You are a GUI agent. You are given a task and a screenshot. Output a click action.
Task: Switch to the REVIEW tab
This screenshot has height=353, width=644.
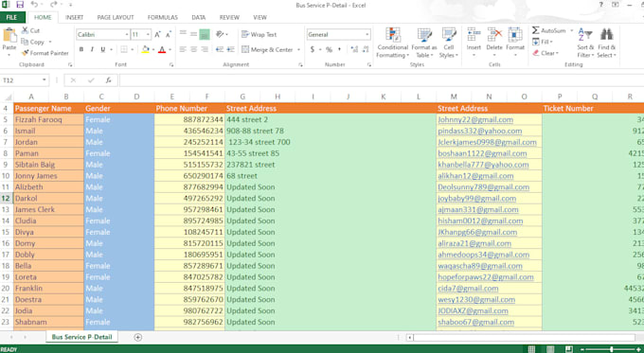229,17
